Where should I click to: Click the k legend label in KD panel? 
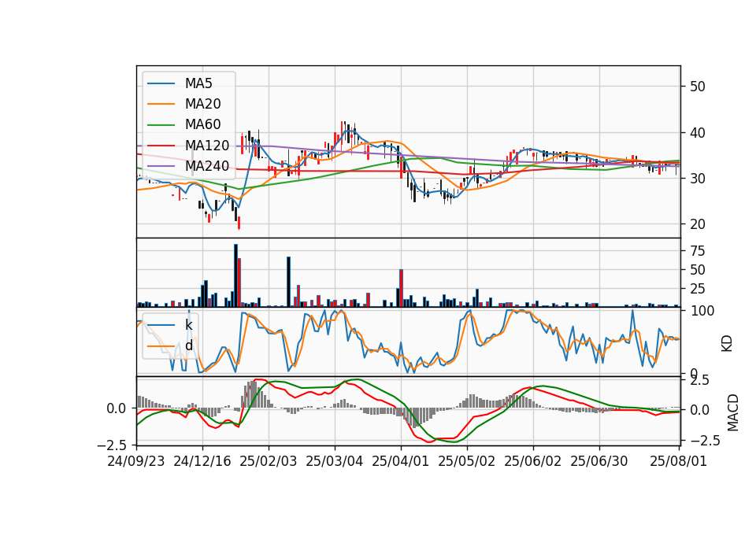coord(189,325)
